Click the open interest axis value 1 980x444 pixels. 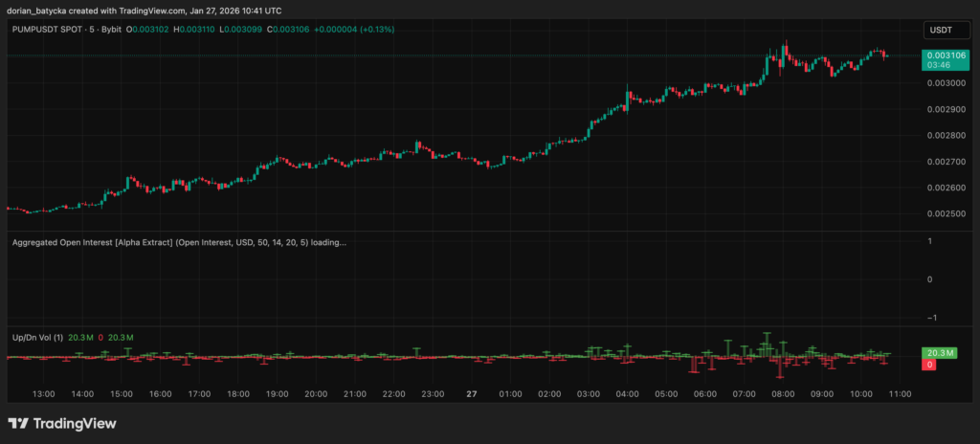931,240
